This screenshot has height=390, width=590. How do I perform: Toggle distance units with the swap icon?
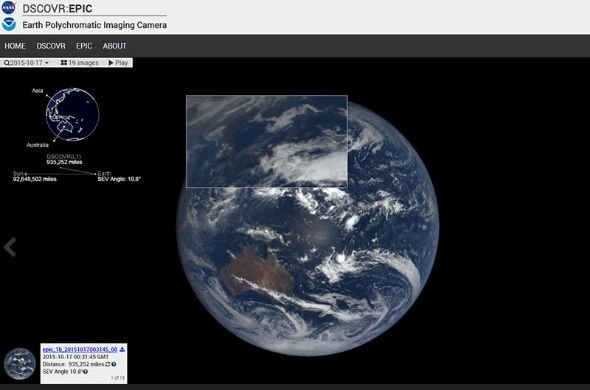108,364
